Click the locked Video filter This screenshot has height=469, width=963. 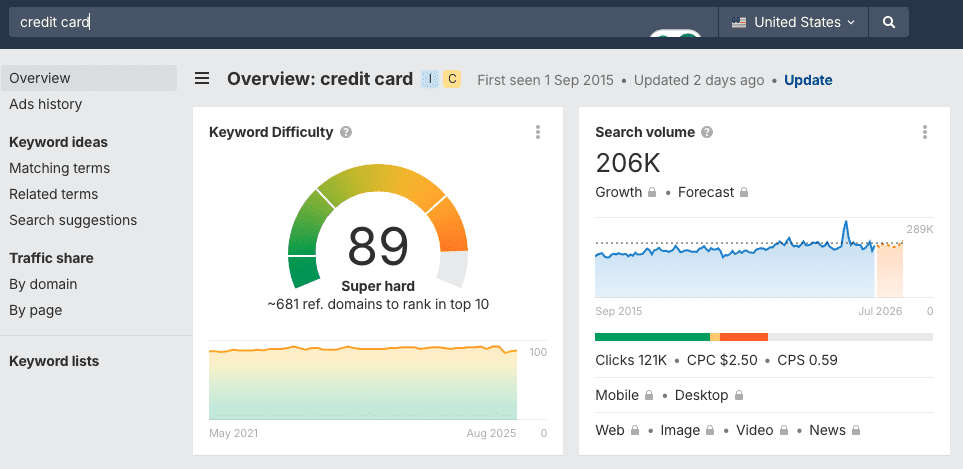pos(762,430)
